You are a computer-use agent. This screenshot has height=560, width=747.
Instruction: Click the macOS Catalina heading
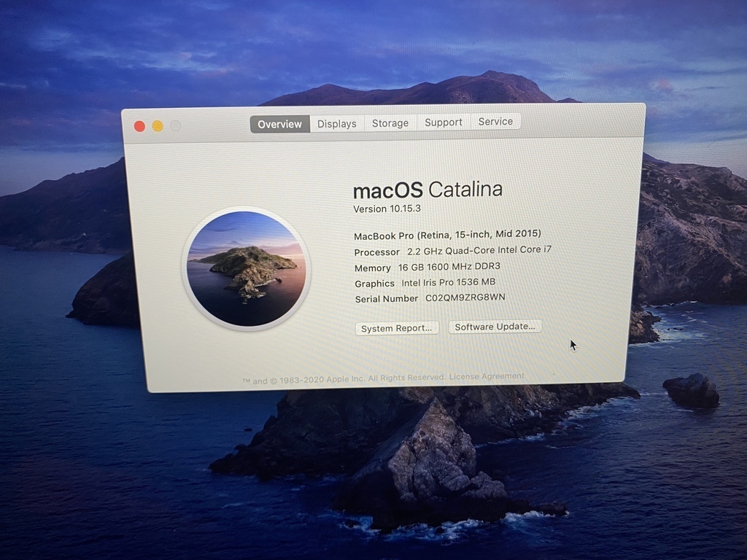427,190
